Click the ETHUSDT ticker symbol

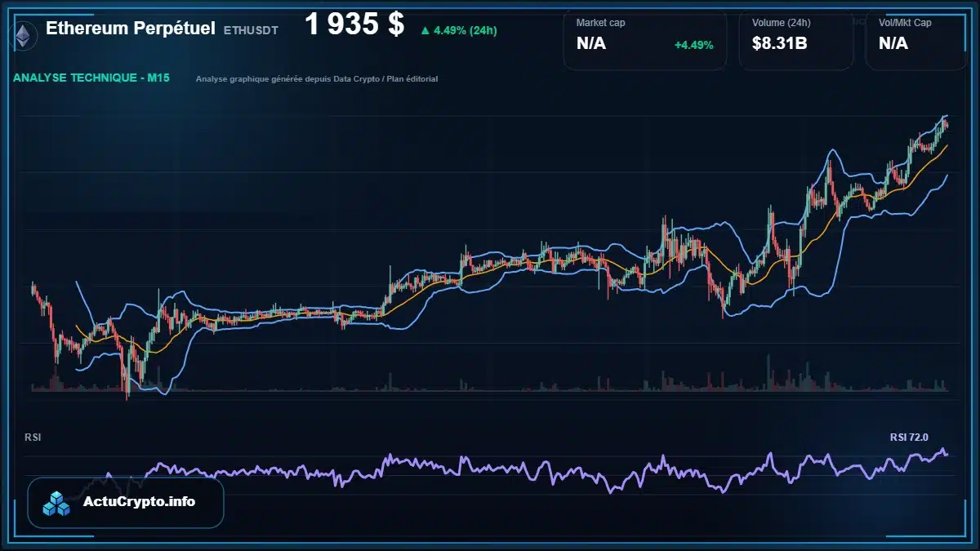(x=251, y=30)
